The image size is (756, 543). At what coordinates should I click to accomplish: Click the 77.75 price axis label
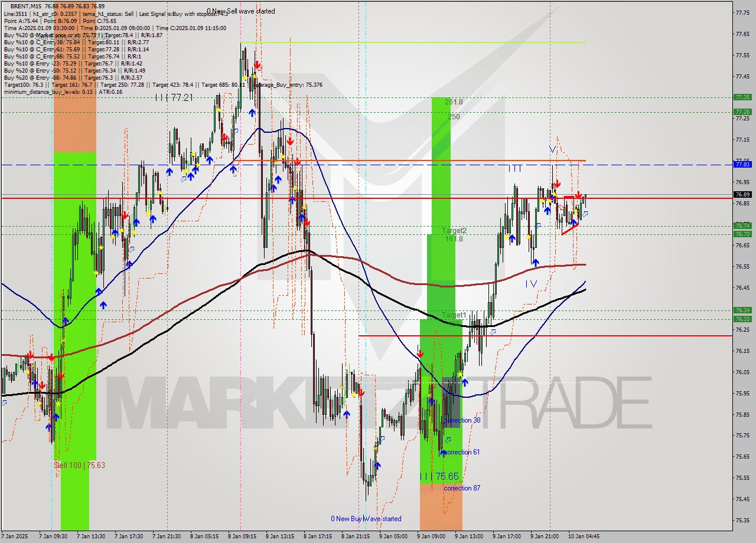pos(742,12)
